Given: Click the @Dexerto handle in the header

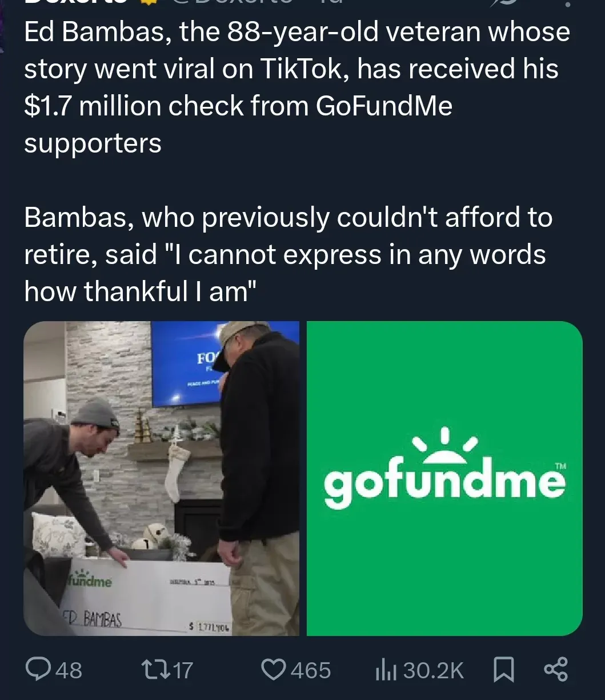Looking at the screenshot, I should click(x=229, y=3).
